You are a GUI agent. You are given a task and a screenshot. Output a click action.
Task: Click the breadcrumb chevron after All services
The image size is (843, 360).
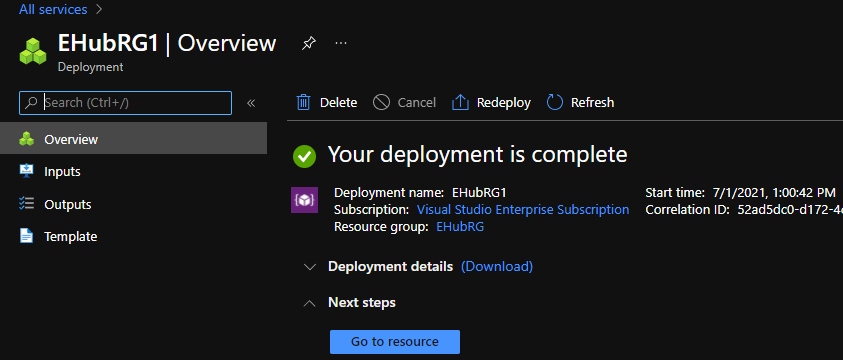point(98,9)
